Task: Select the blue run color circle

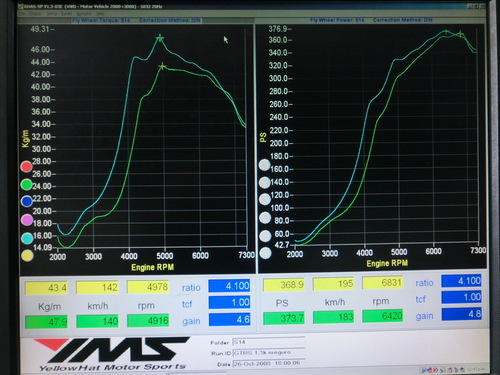Action: pyautogui.click(x=27, y=201)
